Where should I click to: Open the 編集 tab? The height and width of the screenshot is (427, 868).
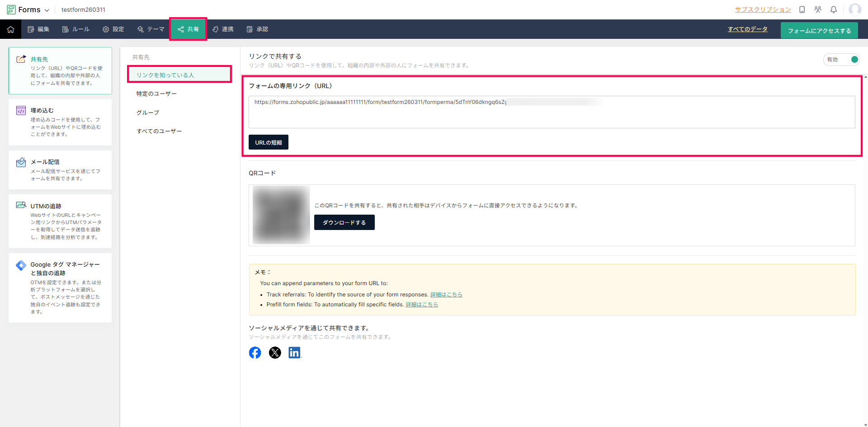point(38,29)
